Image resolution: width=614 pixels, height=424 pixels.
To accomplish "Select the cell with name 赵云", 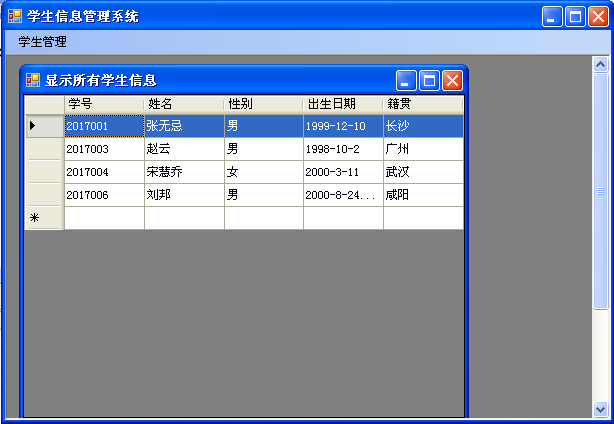I will pos(184,149).
